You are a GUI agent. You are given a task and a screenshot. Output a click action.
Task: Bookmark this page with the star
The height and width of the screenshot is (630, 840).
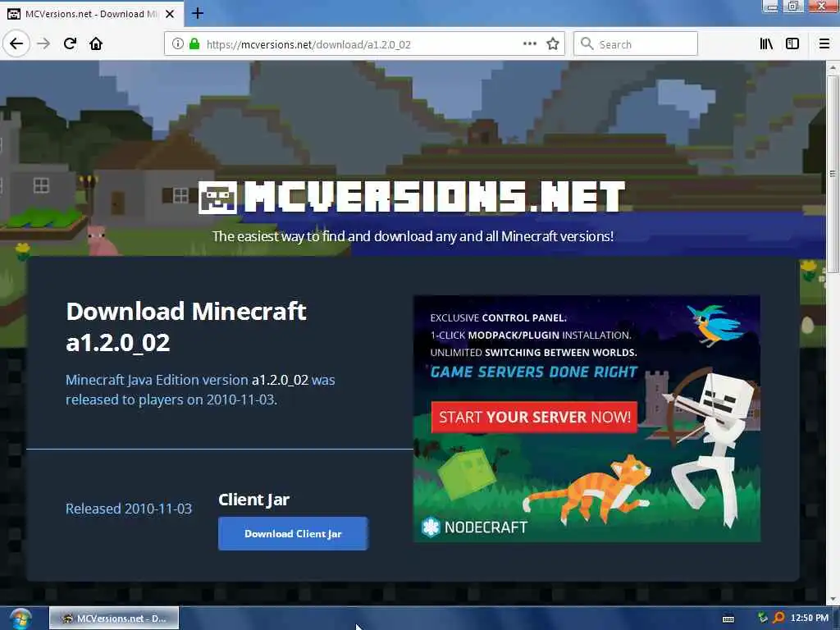pyautogui.click(x=553, y=44)
